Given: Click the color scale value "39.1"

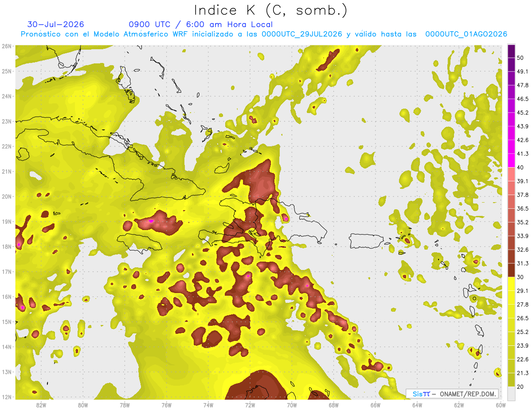Looking at the screenshot, I should click(522, 181).
